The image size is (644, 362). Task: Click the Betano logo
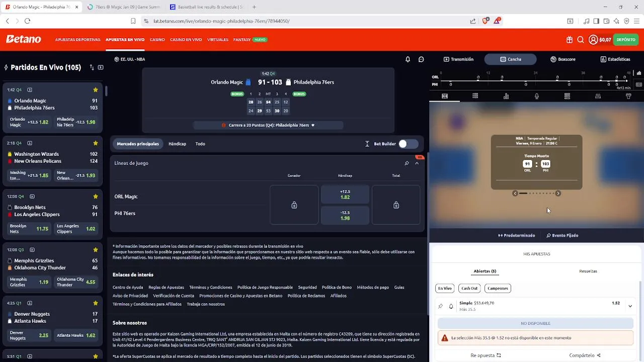tap(23, 39)
